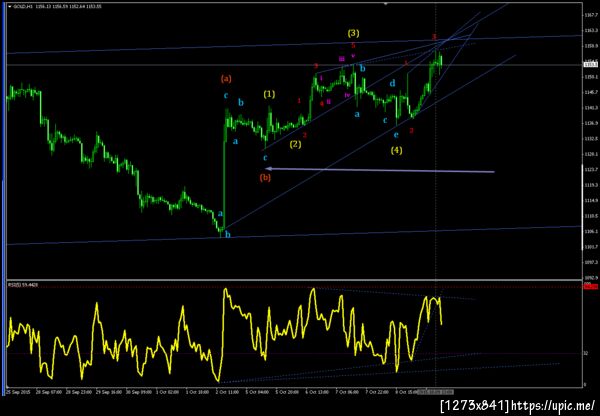Click the RSI level 32 axis label
600x416 pixels.
pos(586,354)
